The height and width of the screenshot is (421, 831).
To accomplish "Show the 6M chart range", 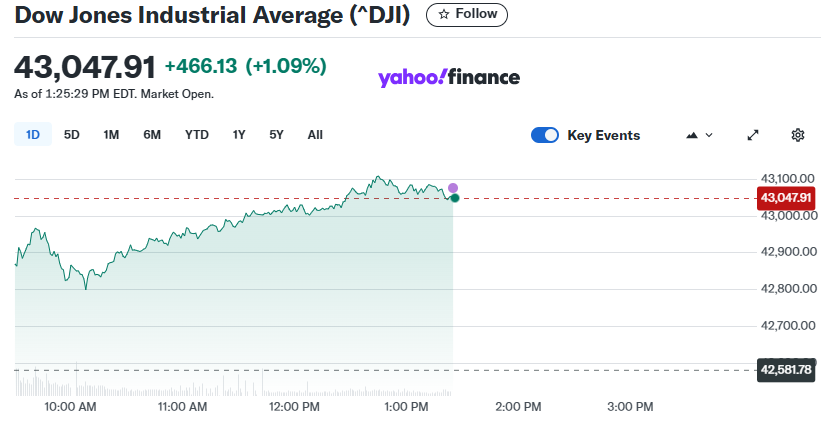I will 152,135.
